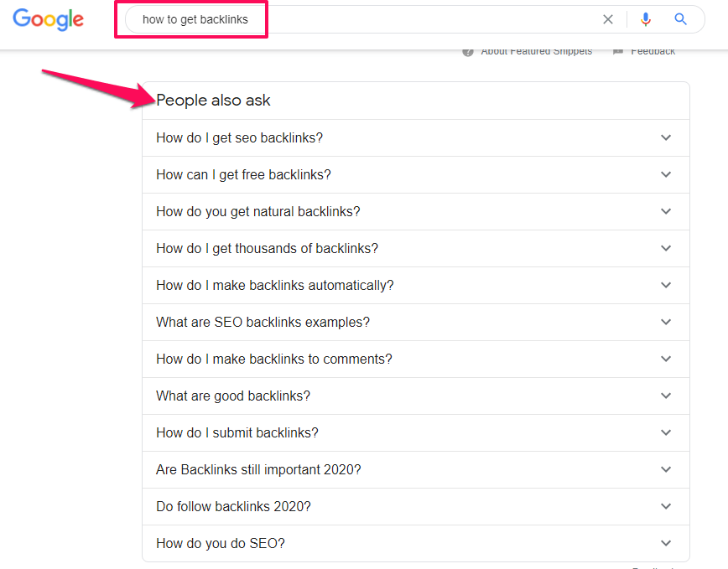
Task: Click the Google logo
Action: (49, 19)
